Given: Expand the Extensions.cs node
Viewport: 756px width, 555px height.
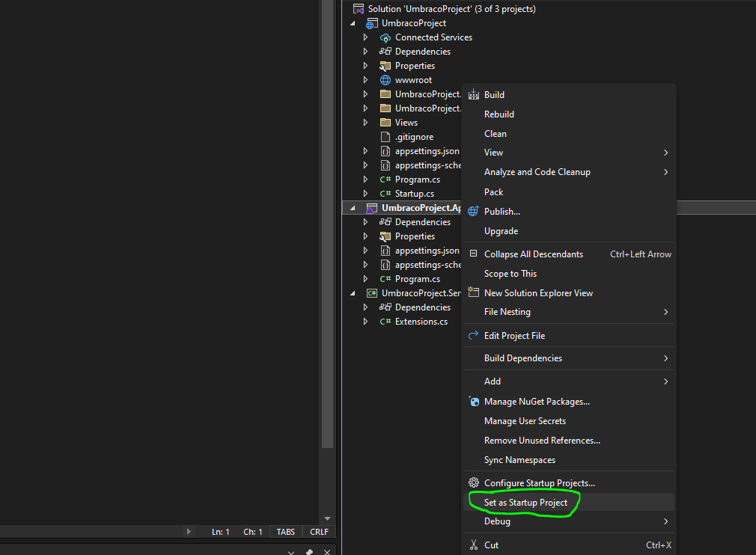Looking at the screenshot, I should click(365, 322).
